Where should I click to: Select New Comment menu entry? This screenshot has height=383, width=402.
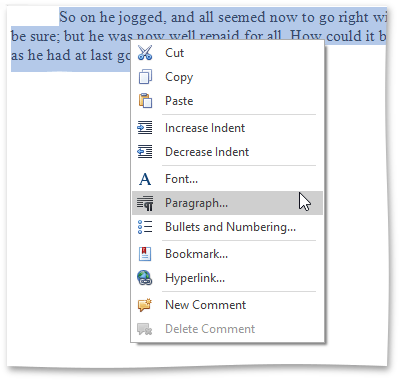[x=227, y=305]
